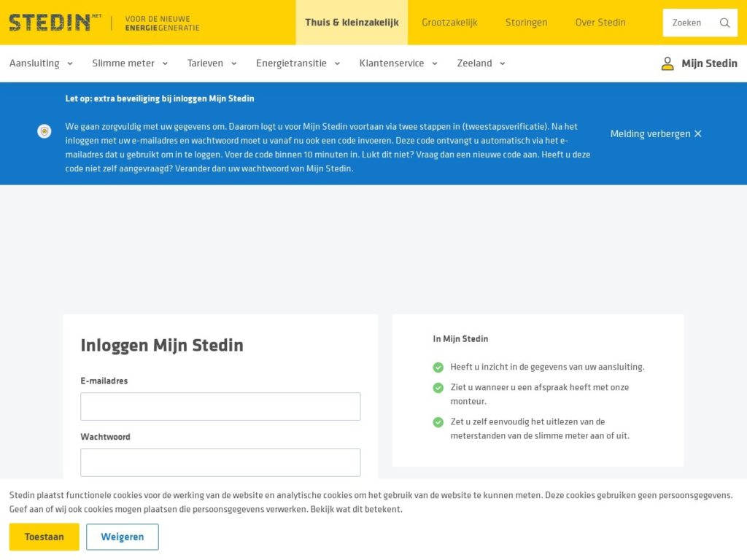Switch to the Grootzakelijk tab
This screenshot has width=747, height=560.
coord(450,22)
